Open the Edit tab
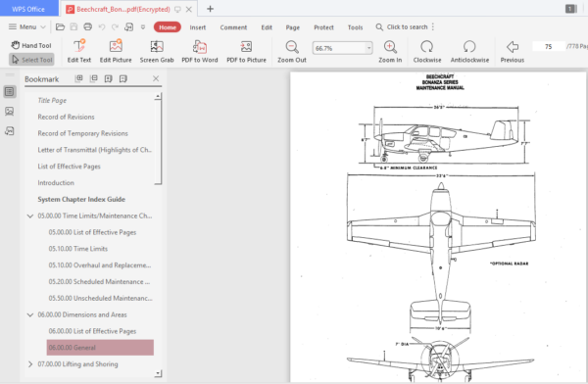Viewport: 588px width, 384px height. (x=267, y=27)
